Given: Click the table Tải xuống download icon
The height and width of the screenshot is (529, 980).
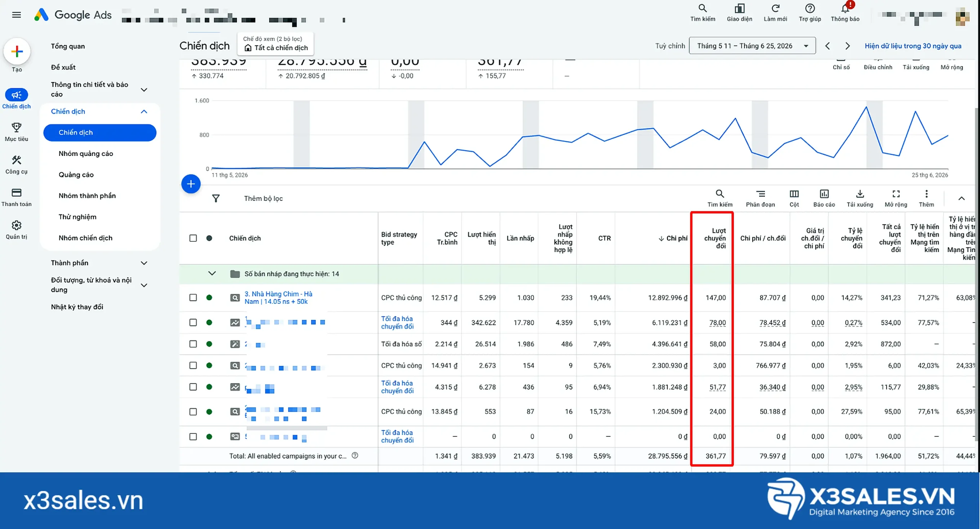Looking at the screenshot, I should (x=859, y=198).
